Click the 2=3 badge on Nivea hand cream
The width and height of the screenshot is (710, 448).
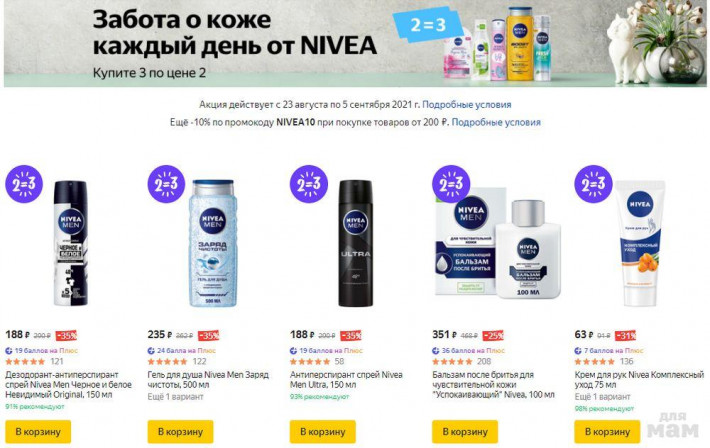(593, 184)
